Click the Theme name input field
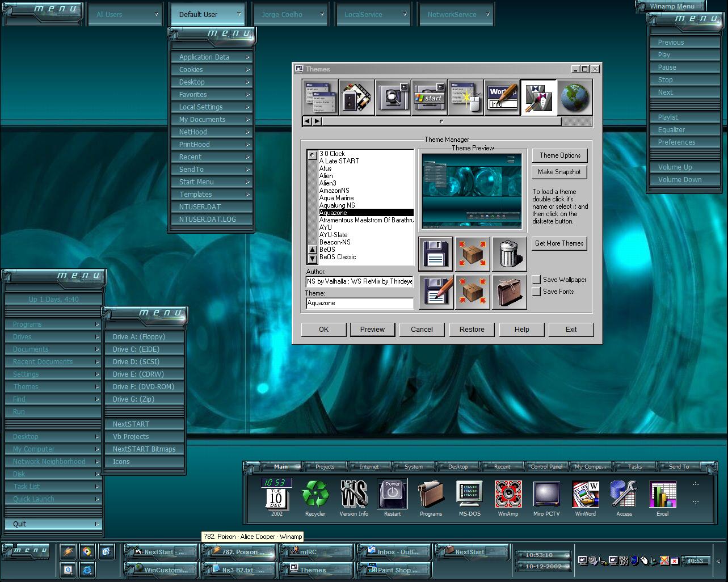 tap(360, 303)
